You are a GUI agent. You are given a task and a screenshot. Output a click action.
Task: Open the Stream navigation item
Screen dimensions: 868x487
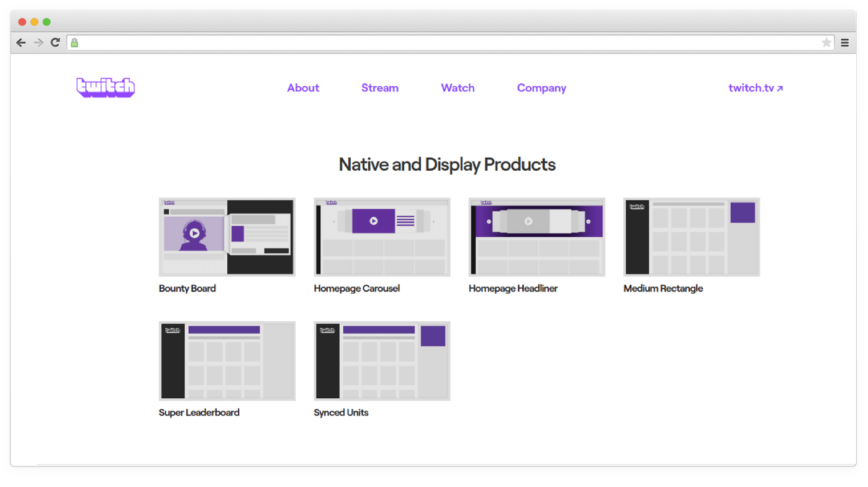(380, 88)
